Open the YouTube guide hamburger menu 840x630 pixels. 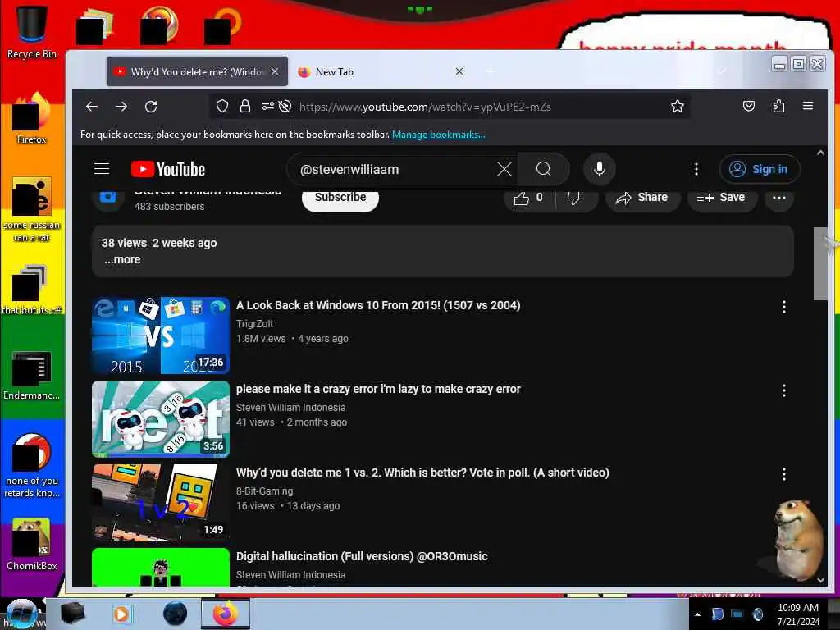[102, 169]
